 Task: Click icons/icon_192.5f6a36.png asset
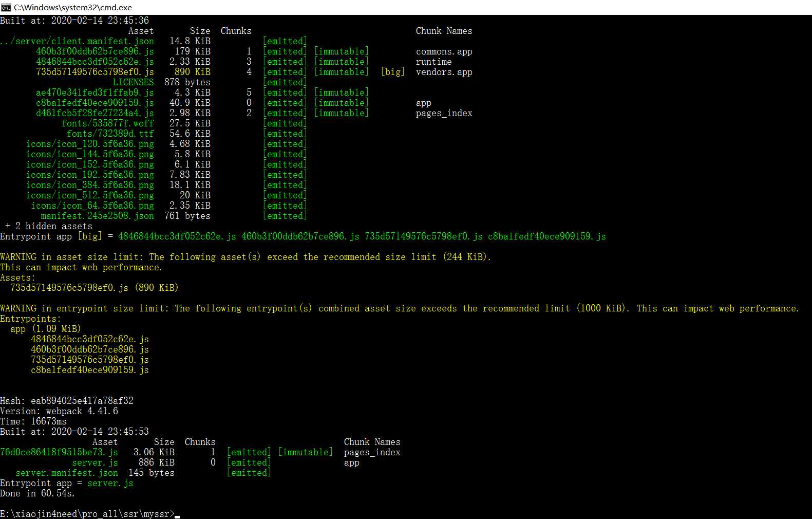click(90, 175)
